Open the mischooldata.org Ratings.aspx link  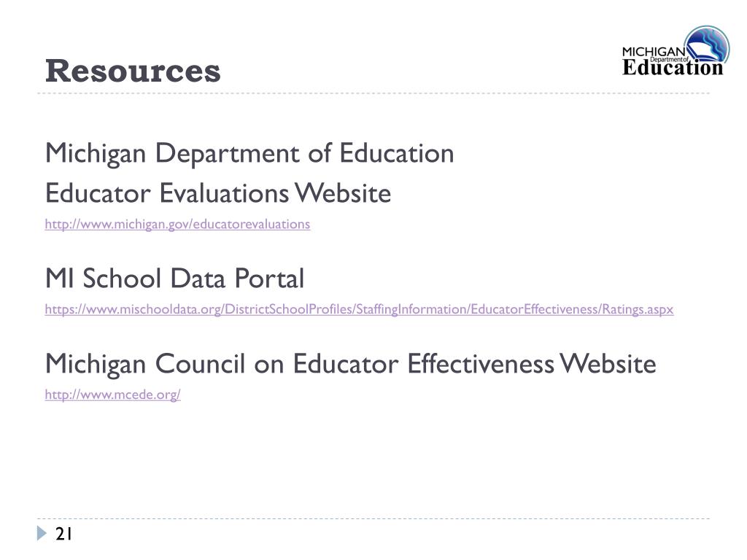[359, 309]
